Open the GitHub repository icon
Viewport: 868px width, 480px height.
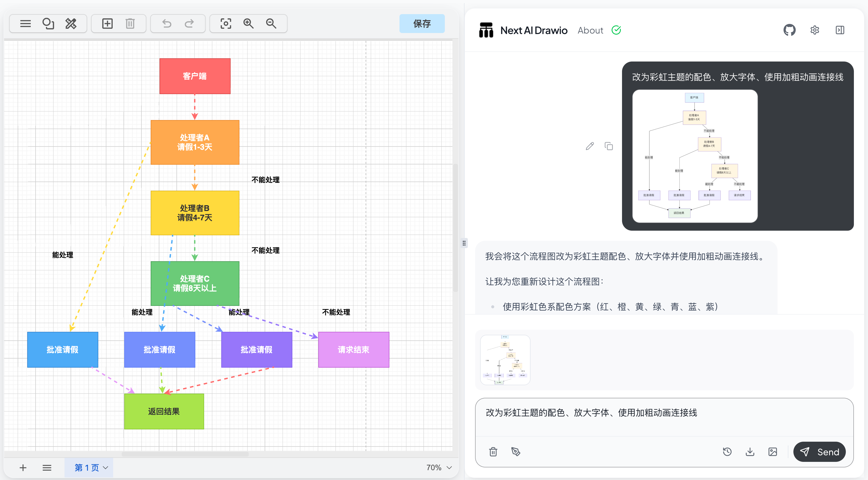coord(789,30)
